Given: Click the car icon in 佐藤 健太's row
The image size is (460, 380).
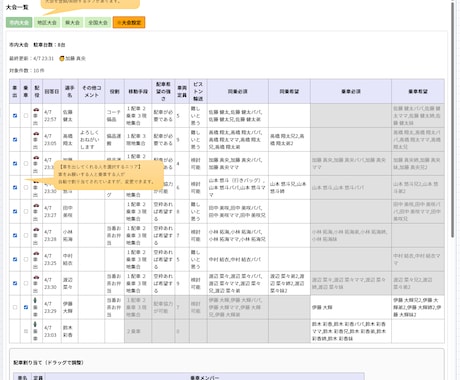Looking at the screenshot, I should [x=36, y=110].
